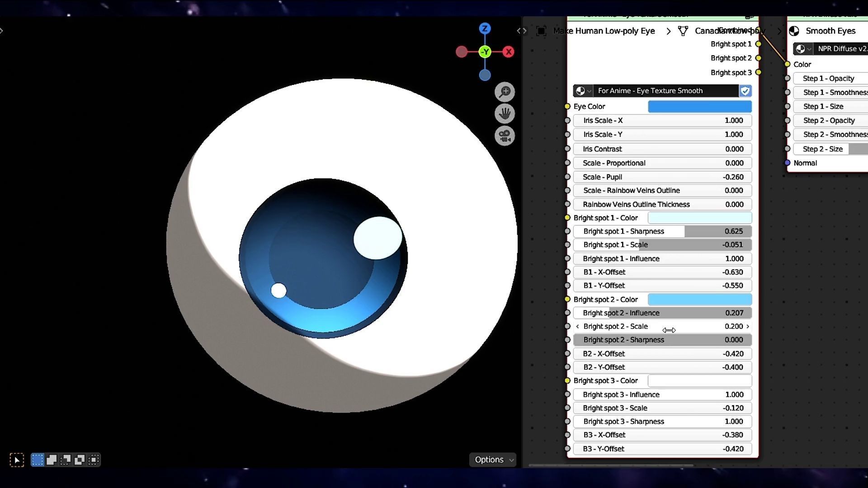Image resolution: width=868 pixels, height=488 pixels.
Task: Toggle fake user shield on Eye Texture Smooth
Action: [745, 91]
